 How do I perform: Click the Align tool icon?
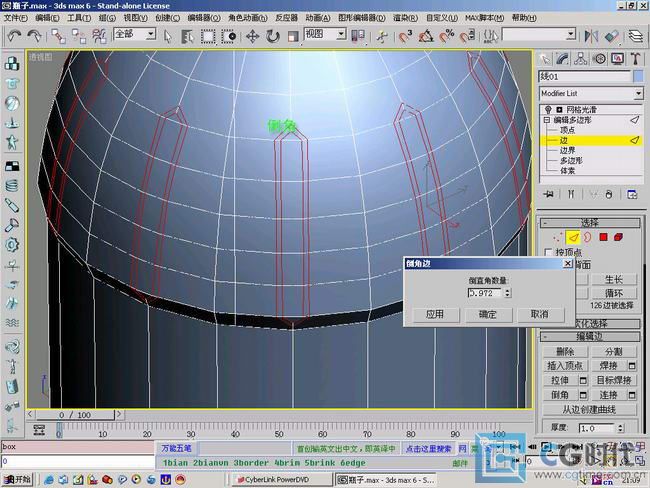612,36
